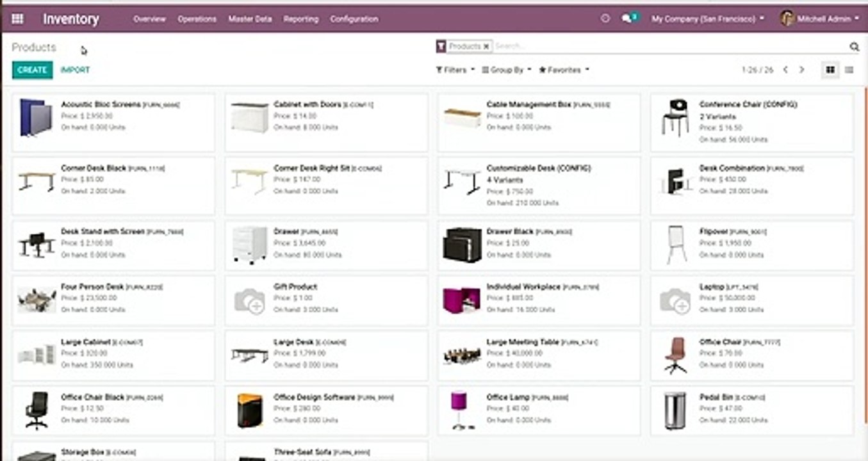This screenshot has height=461, width=868.
Task: Open Cabinet with Doors product image
Action: pyautogui.click(x=250, y=117)
